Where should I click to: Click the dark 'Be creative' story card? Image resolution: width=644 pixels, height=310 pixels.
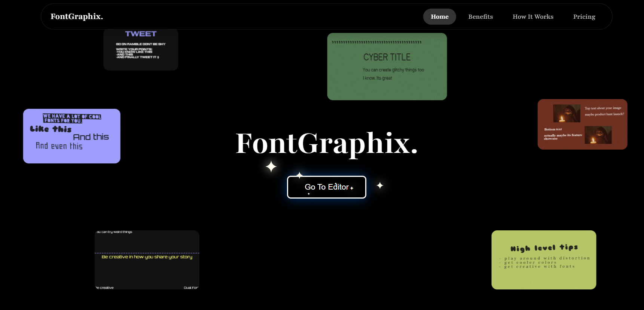click(147, 260)
